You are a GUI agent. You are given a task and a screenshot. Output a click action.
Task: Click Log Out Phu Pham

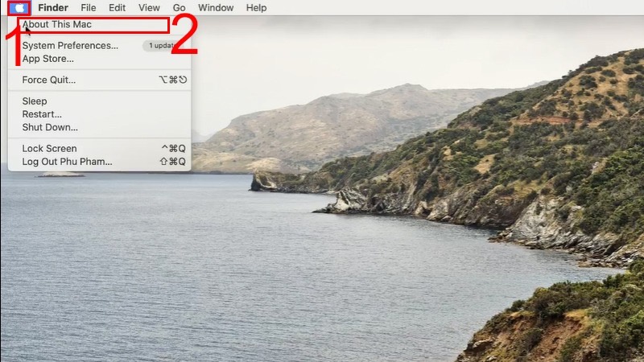(67, 162)
